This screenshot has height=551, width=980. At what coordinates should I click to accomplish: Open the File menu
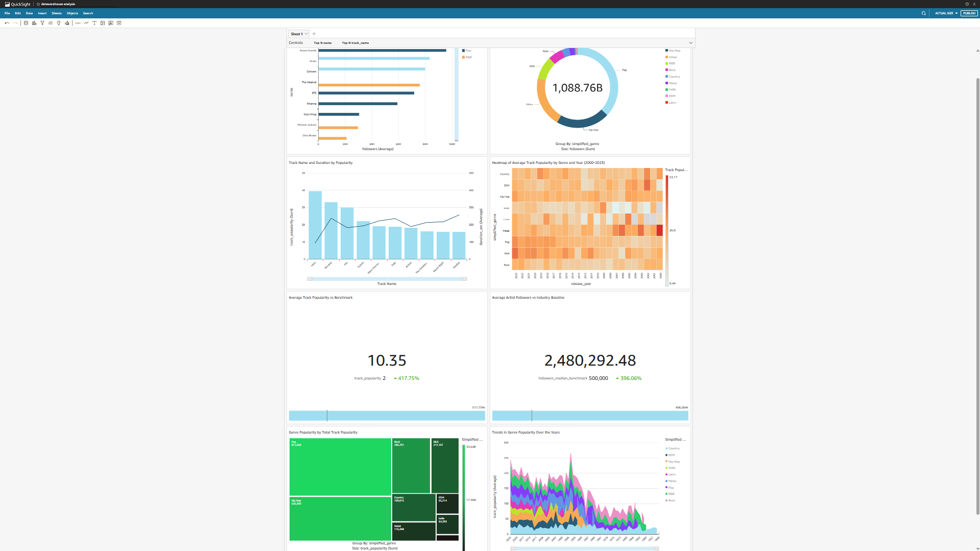7,13
